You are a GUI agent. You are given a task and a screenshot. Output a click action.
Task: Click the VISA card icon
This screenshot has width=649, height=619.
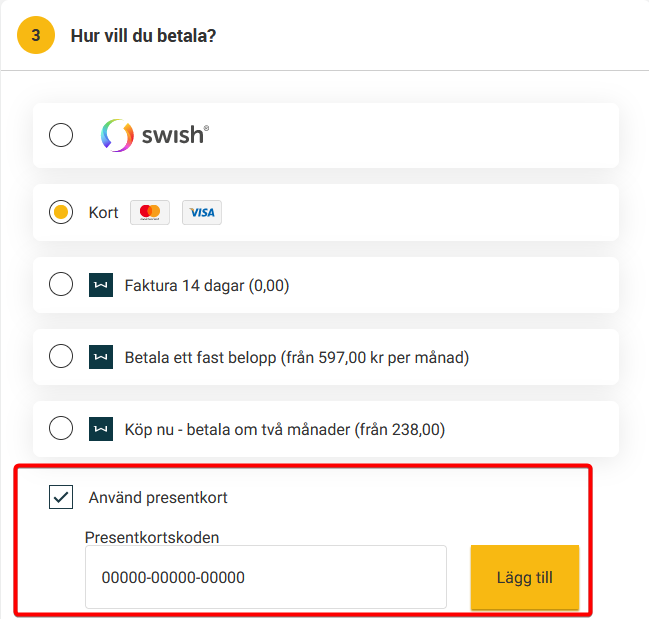point(202,212)
